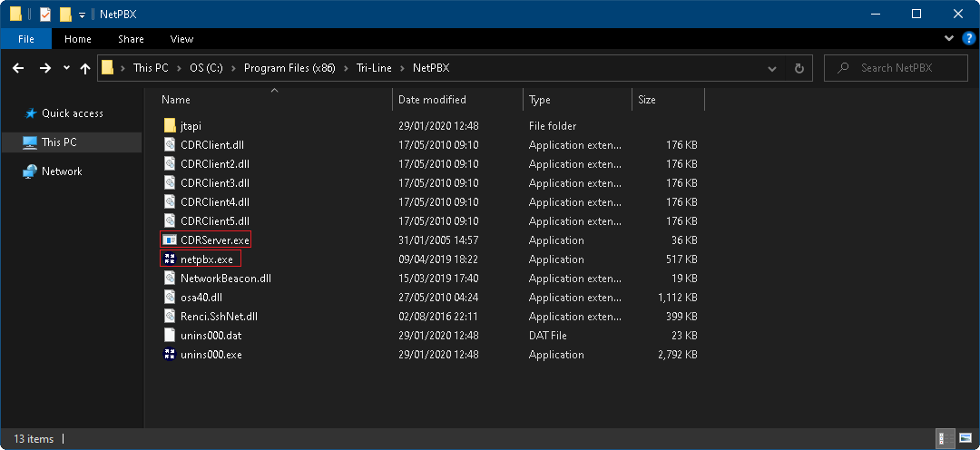Open the File menu
Screen dimensions: 980x450
(x=26, y=39)
